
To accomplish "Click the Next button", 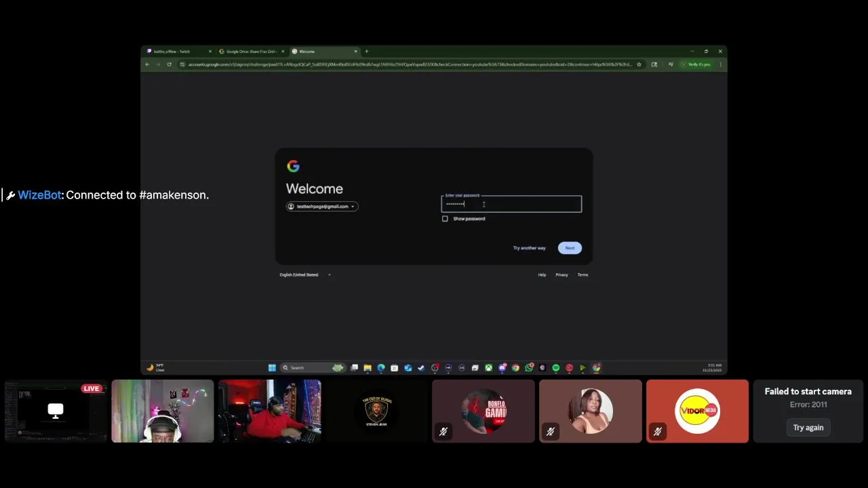I will tap(570, 248).
